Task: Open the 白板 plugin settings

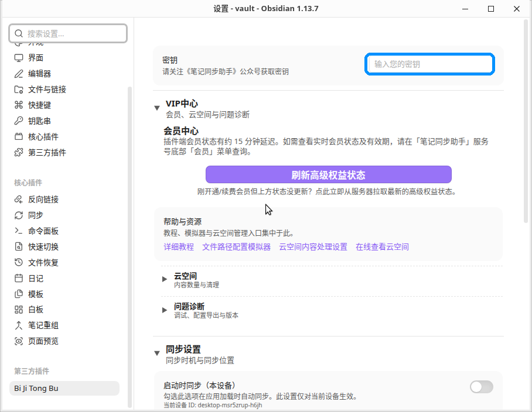Action: pos(64,310)
